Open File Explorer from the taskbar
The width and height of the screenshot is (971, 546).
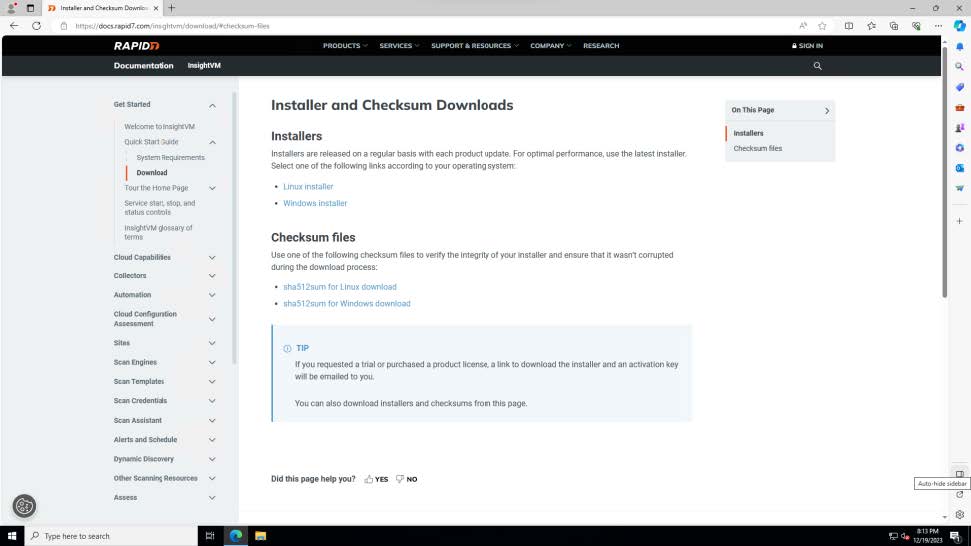tap(261, 536)
